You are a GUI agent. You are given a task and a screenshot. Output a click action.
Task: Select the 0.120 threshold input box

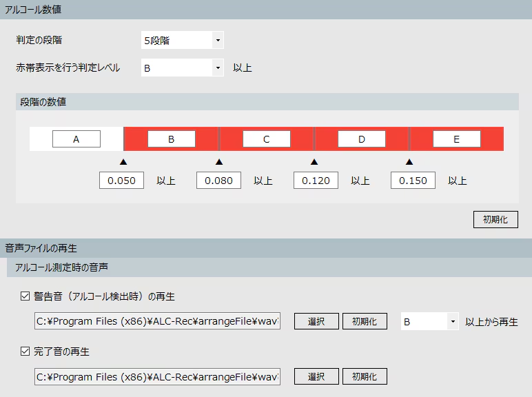[316, 181]
